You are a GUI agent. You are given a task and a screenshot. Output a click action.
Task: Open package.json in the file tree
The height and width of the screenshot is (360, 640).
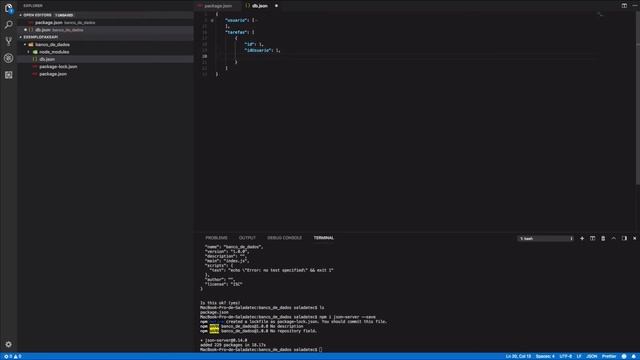pyautogui.click(x=105, y=74)
